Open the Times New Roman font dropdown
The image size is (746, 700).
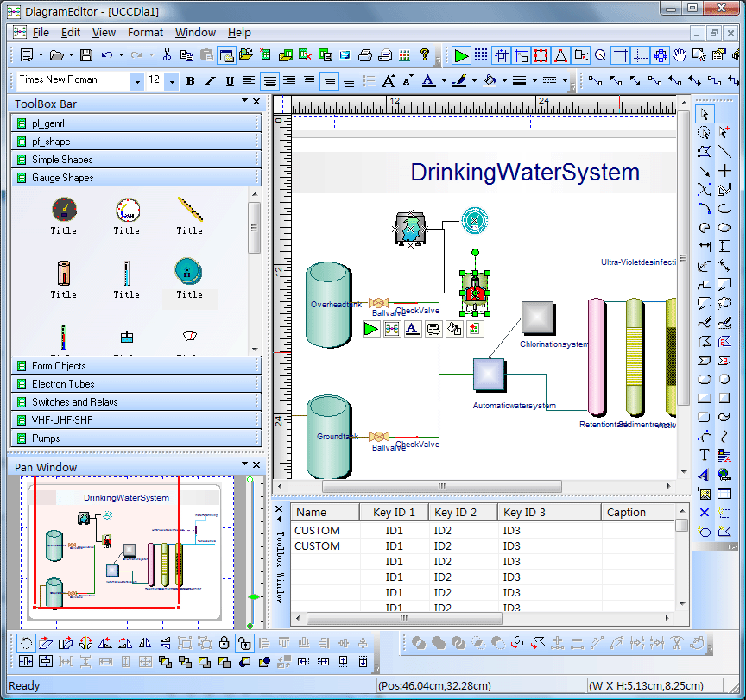(136, 81)
